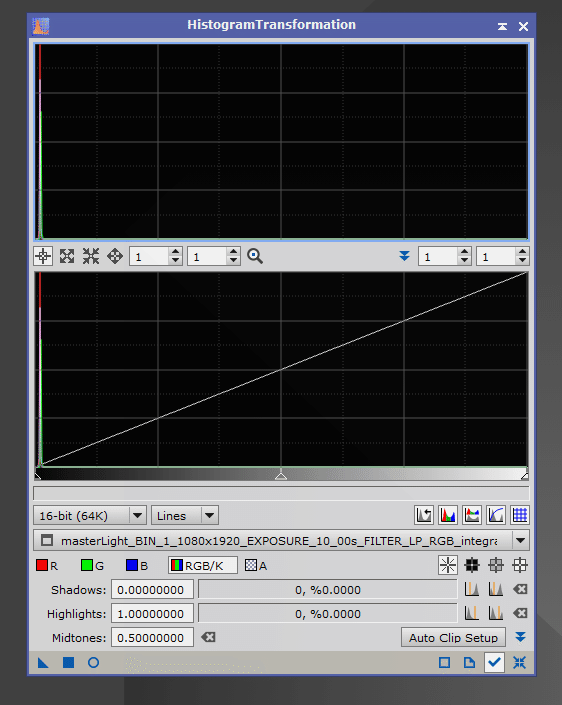Image resolution: width=562 pixels, height=705 pixels.
Task: Select the zoom in mode icon
Action: point(67,256)
